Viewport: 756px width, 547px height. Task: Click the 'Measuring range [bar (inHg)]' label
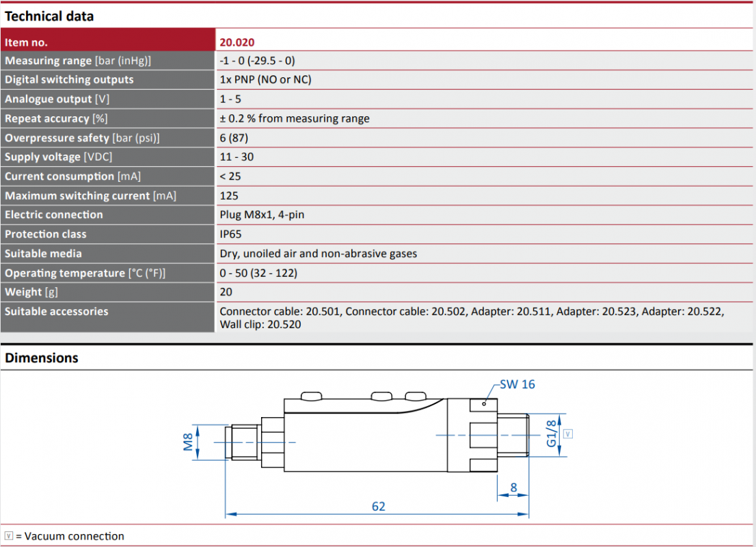78,61
